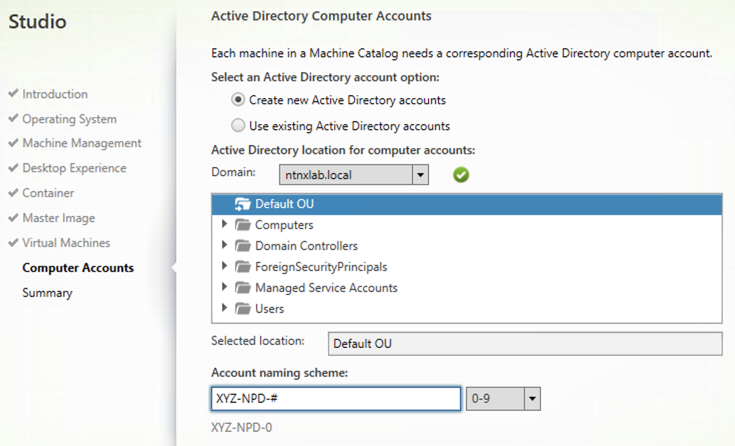Viewport: 735px width, 446px height.
Task: Go to the Summary wizard step
Action: click(47, 293)
